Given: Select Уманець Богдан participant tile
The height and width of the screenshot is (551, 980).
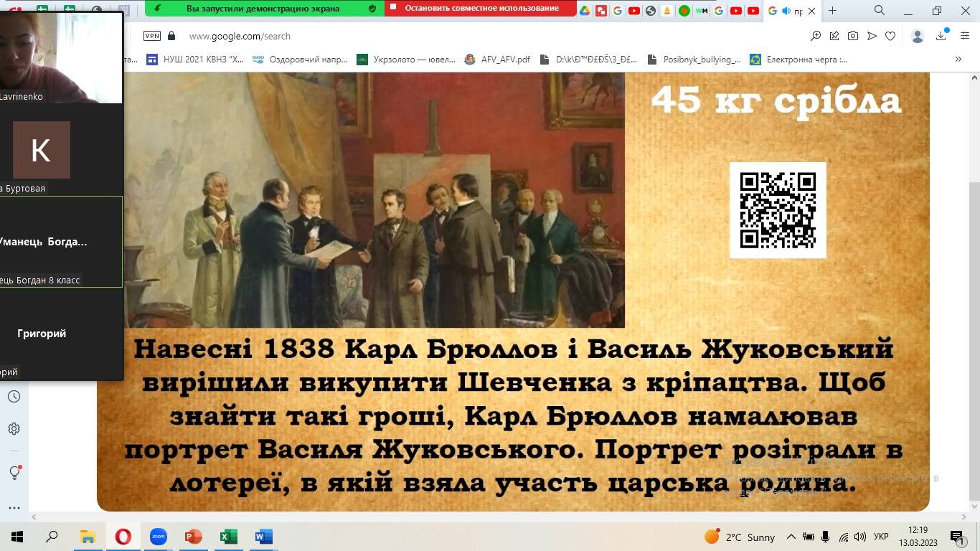Looking at the screenshot, I should [x=61, y=242].
